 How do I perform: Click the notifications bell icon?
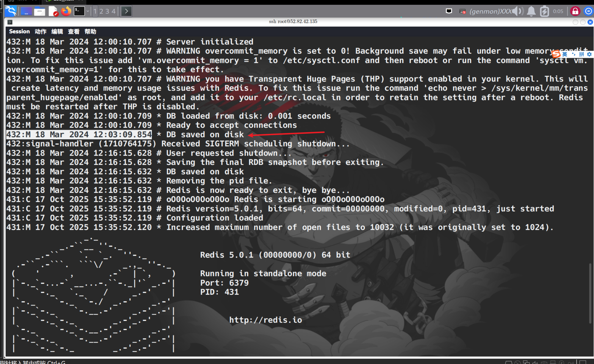[531, 11]
